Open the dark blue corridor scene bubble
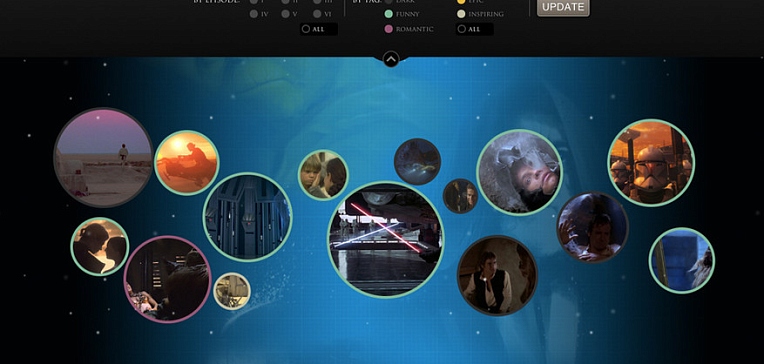This screenshot has width=764, height=364. point(248,217)
